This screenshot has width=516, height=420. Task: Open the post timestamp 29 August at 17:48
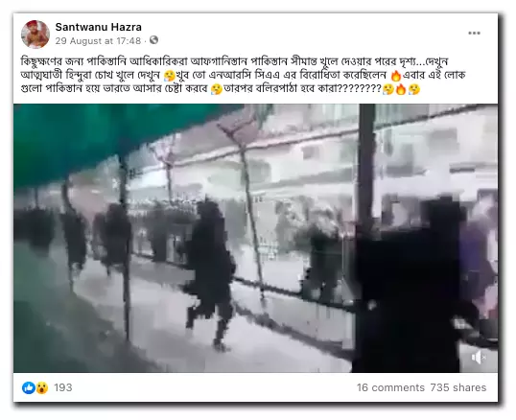coord(98,41)
